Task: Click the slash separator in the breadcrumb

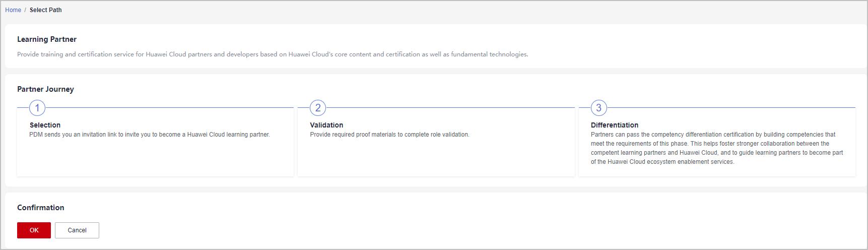Action: (x=25, y=10)
